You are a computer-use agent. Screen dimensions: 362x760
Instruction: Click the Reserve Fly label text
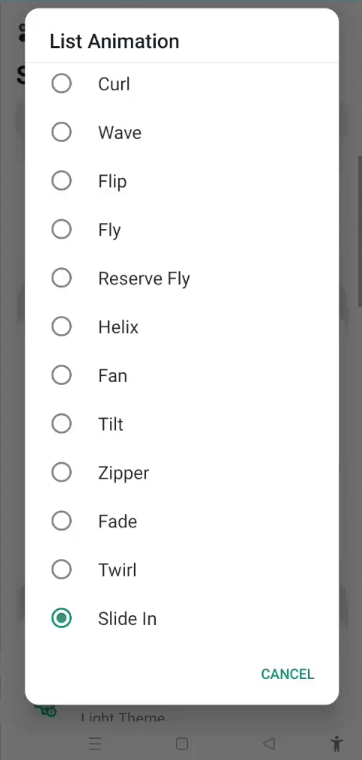point(144,279)
